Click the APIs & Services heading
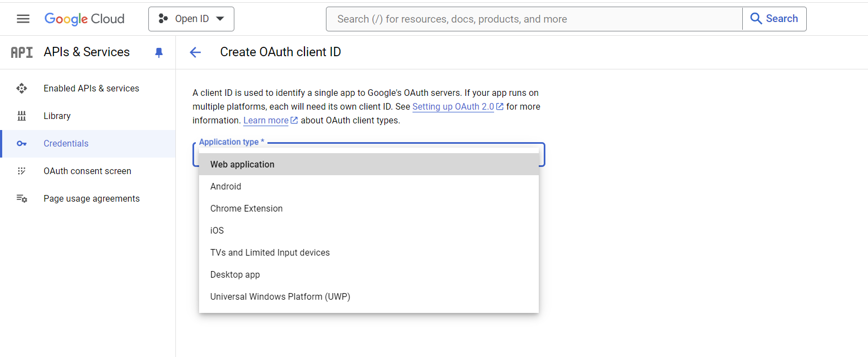The width and height of the screenshot is (868, 357). [87, 52]
